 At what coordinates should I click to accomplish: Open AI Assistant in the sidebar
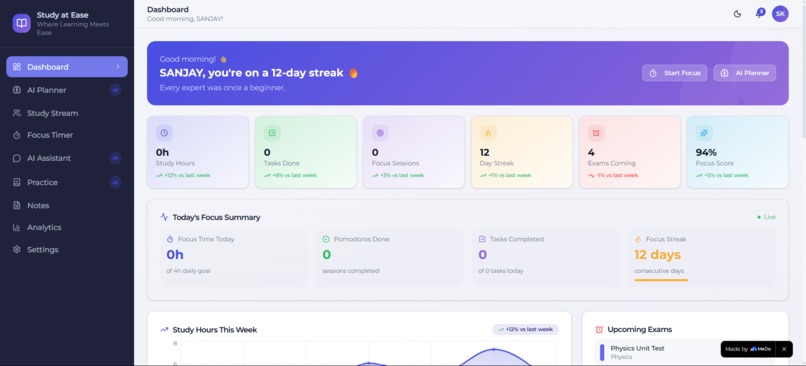[x=67, y=158]
